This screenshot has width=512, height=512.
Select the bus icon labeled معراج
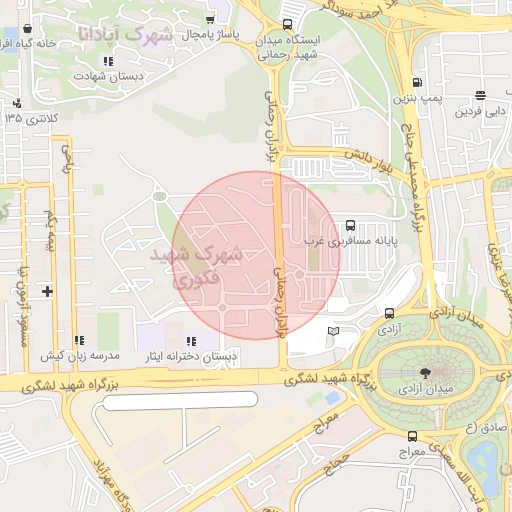pos(413,436)
